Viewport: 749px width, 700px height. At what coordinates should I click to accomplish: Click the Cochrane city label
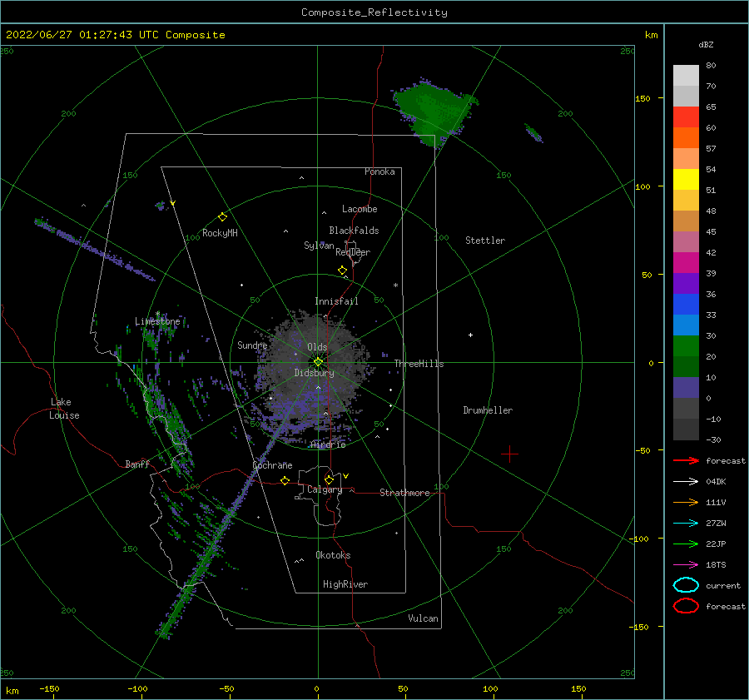tap(272, 465)
